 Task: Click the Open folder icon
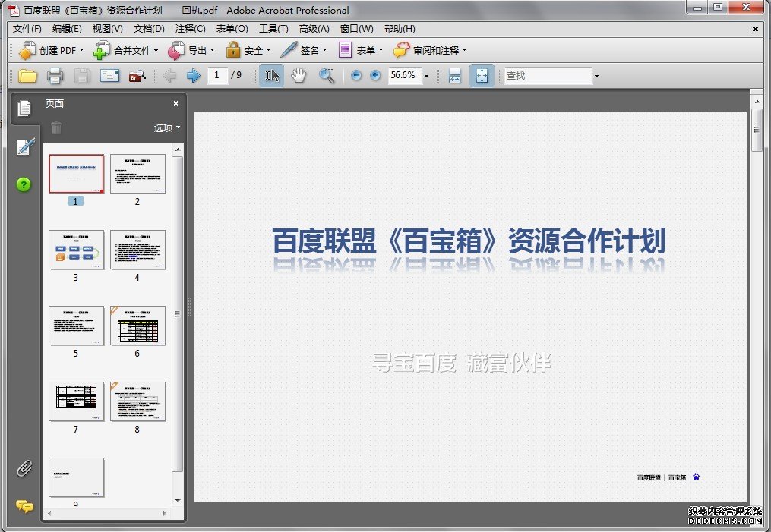[27, 76]
